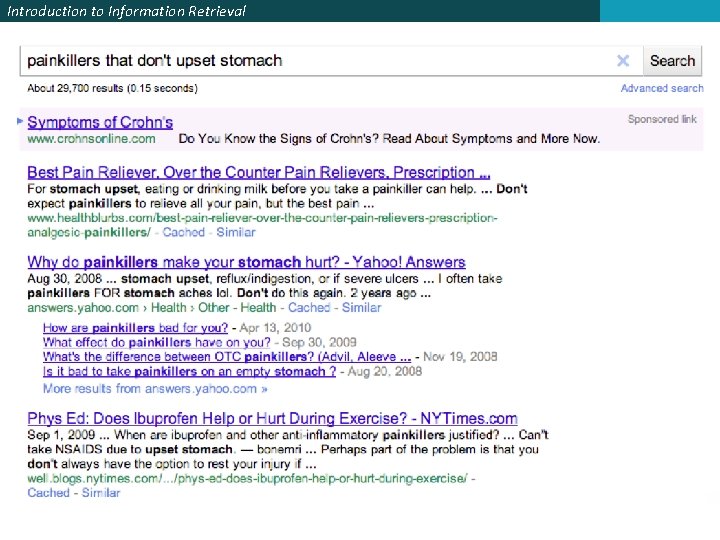Click the first Health breadcrumb under answers.yahoo.com
Viewport: 720px width, 540px height.
169,308
